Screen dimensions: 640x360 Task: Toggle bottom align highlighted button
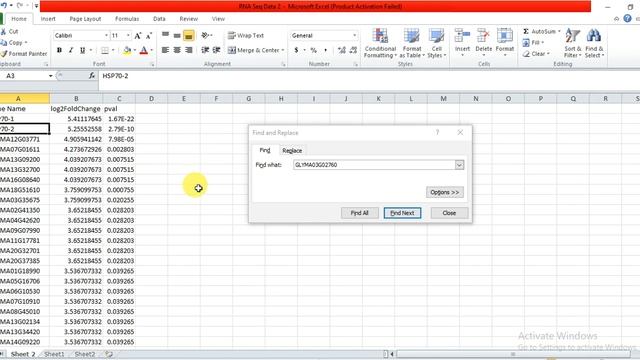189,36
